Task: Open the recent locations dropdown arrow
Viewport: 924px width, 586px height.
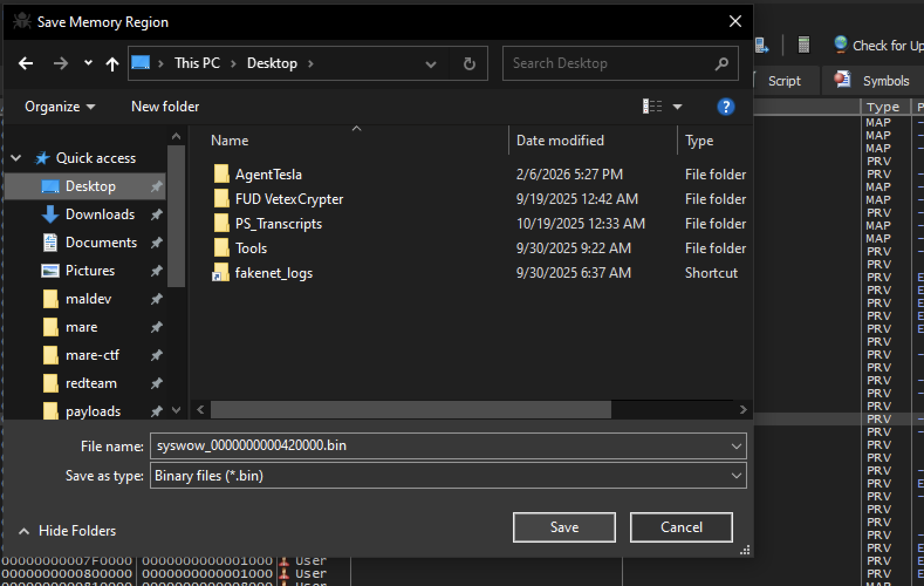Action: [88, 63]
